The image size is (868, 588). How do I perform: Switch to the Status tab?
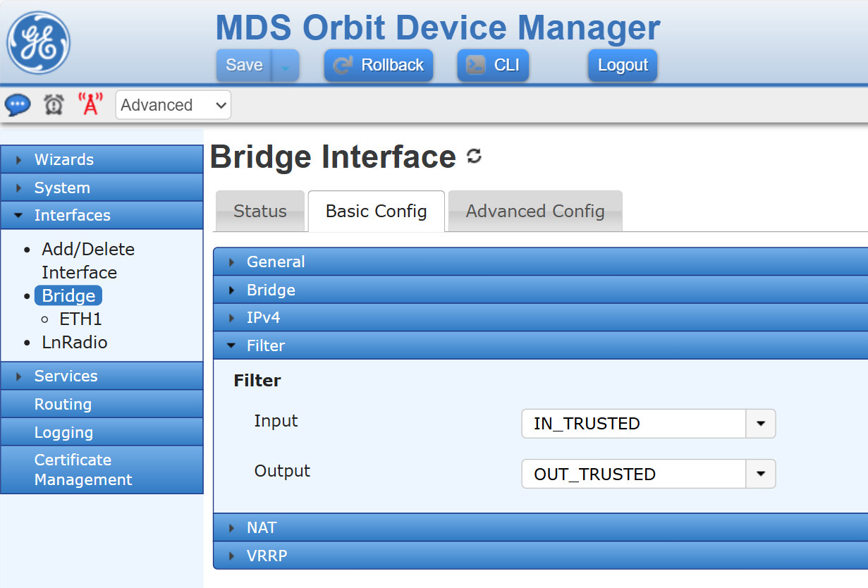260,211
